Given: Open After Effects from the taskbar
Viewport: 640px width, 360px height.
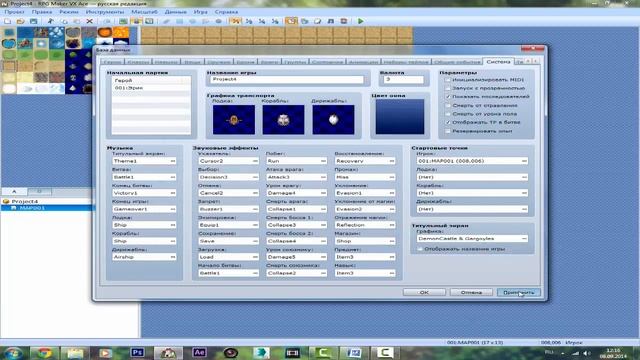Looking at the screenshot, I should pyautogui.click(x=199, y=353).
